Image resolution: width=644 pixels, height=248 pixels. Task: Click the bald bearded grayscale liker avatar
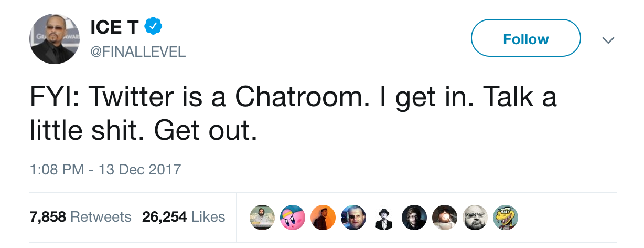pyautogui.click(x=476, y=216)
